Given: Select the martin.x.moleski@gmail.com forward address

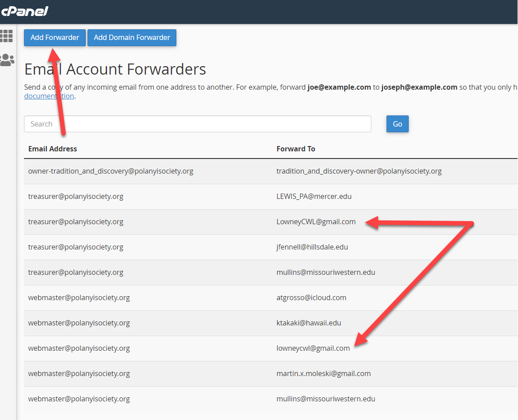Looking at the screenshot, I should click(323, 373).
